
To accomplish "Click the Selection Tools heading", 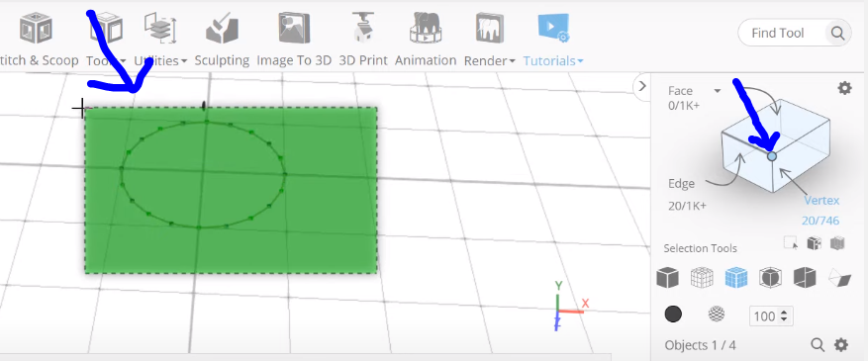I will coord(701,248).
